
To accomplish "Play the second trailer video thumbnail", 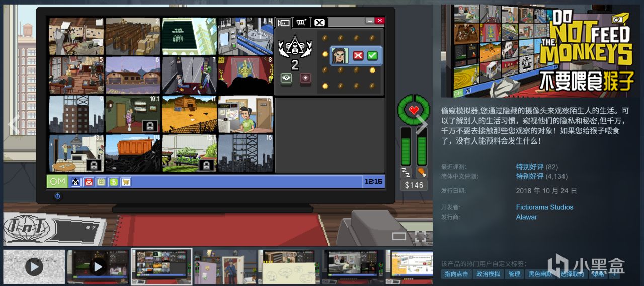I will coord(98,266).
